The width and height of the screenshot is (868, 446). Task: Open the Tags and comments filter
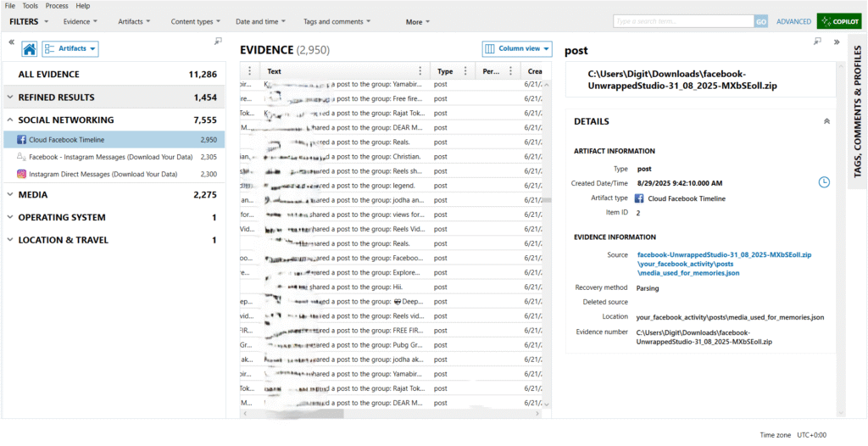[x=337, y=21]
